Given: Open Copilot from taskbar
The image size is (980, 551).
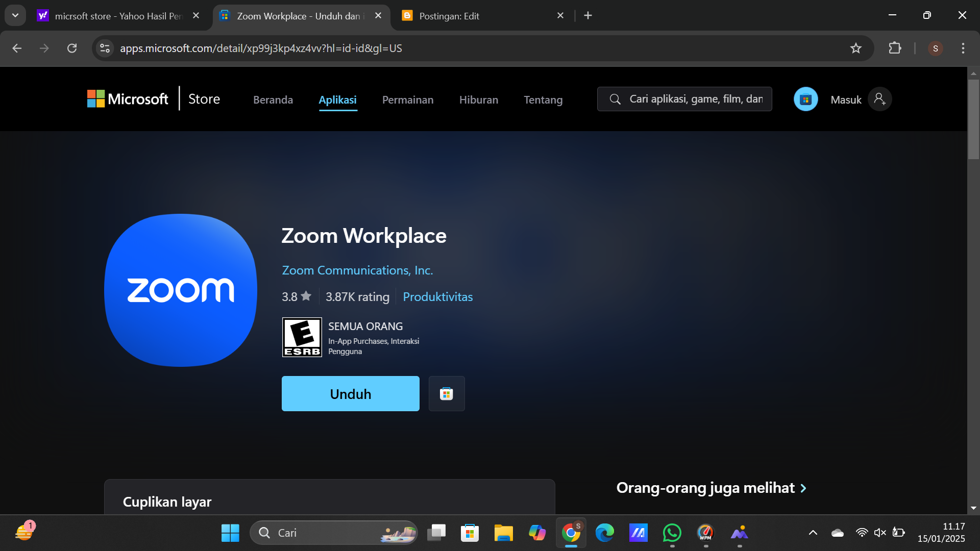Looking at the screenshot, I should pyautogui.click(x=537, y=533).
